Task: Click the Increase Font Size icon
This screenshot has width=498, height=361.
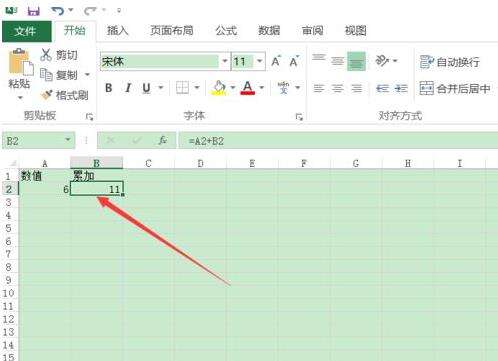Action: click(276, 61)
